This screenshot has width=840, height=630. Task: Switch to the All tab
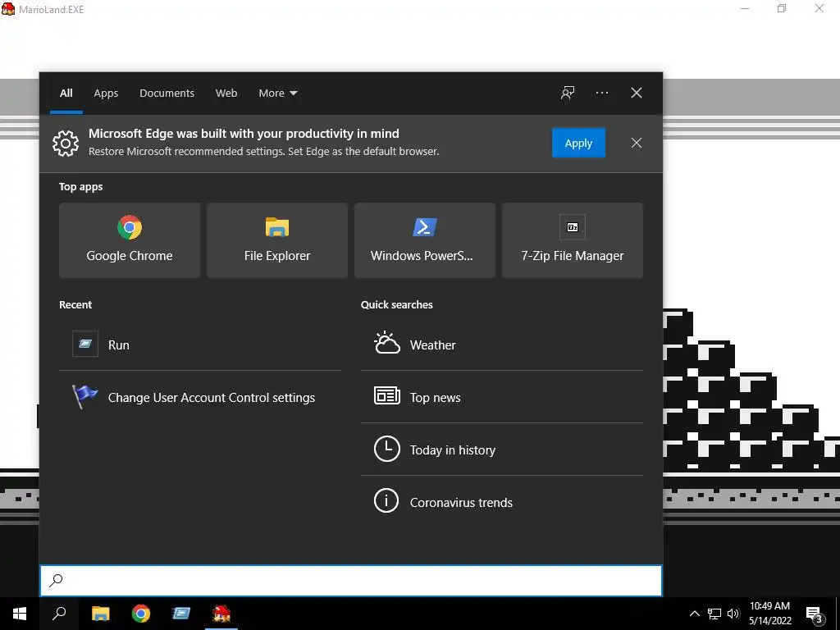click(x=66, y=93)
